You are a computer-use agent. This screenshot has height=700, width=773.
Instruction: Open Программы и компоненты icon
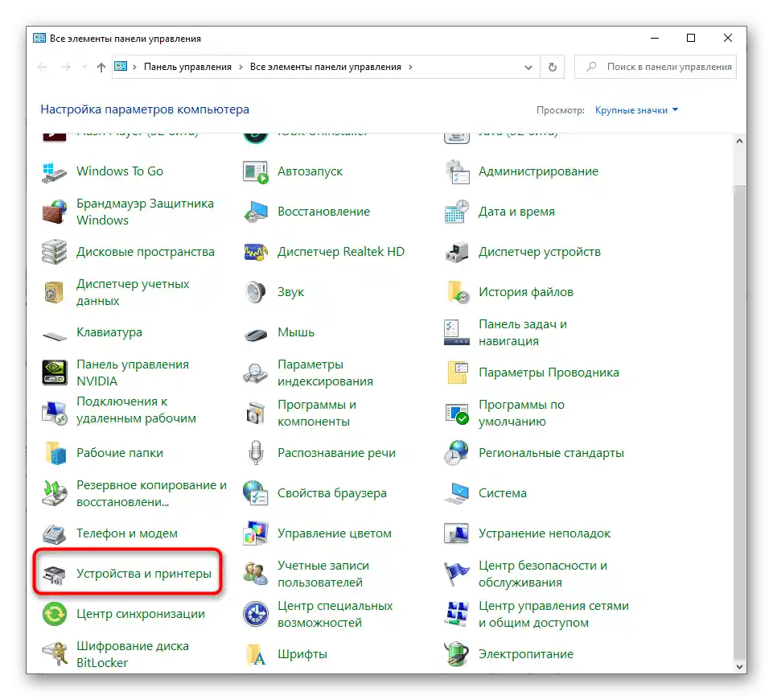pyautogui.click(x=255, y=413)
